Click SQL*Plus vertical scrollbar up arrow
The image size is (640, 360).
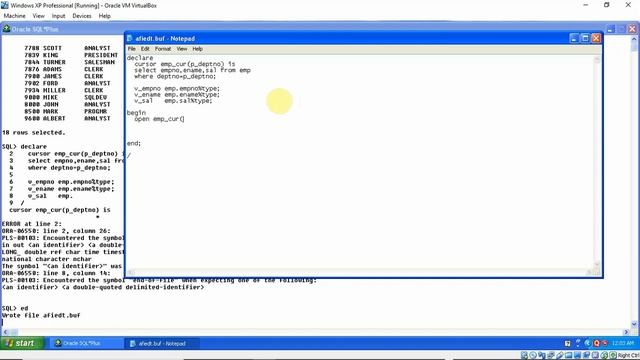(634, 40)
